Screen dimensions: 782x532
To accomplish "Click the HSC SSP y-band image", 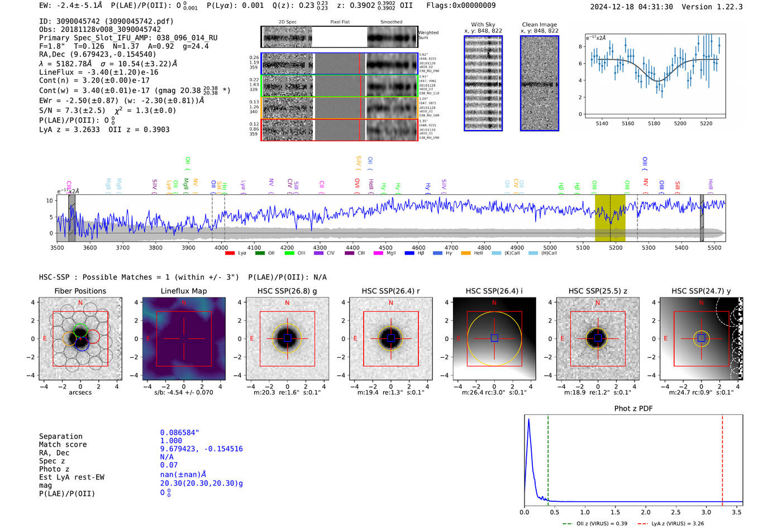I will [x=701, y=338].
